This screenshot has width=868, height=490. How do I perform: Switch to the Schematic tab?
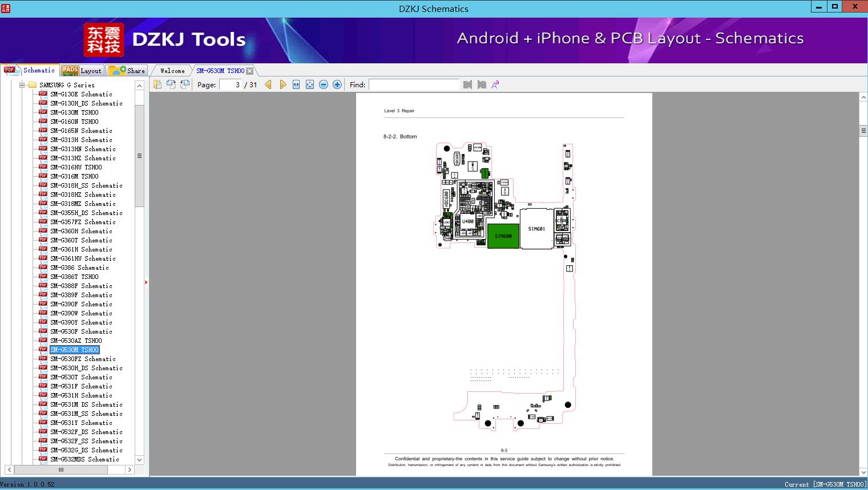30,70
